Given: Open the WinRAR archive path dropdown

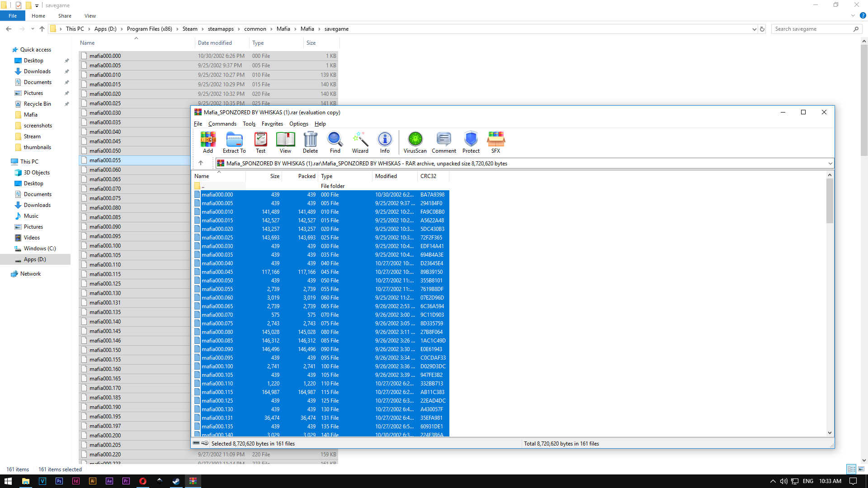Looking at the screenshot, I should pyautogui.click(x=830, y=164).
